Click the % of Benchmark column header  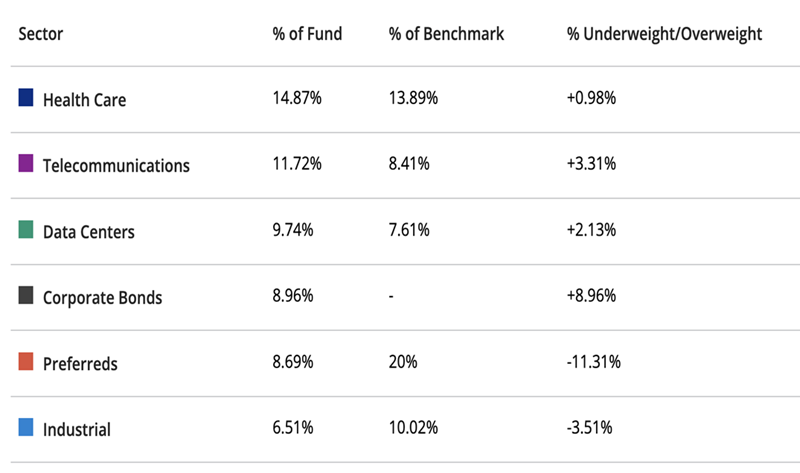pyautogui.click(x=446, y=34)
